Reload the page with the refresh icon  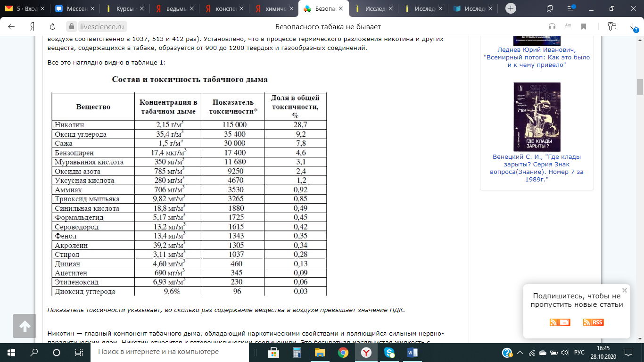(52, 26)
